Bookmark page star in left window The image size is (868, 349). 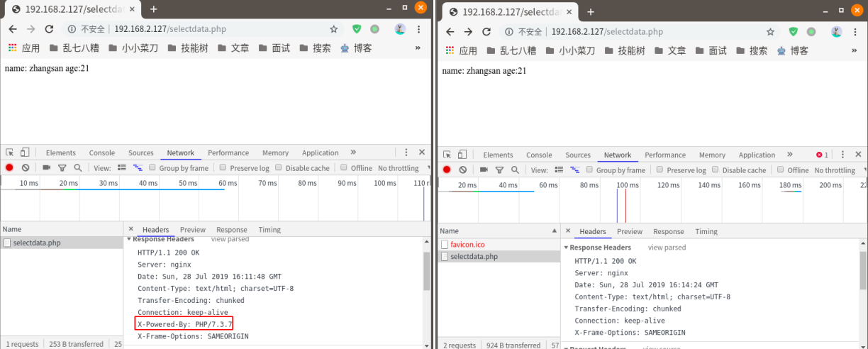[x=333, y=29]
